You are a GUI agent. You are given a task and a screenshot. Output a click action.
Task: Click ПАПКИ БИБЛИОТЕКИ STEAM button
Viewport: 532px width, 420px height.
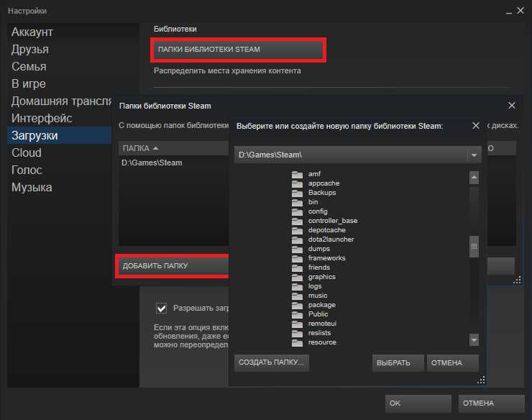(x=238, y=50)
